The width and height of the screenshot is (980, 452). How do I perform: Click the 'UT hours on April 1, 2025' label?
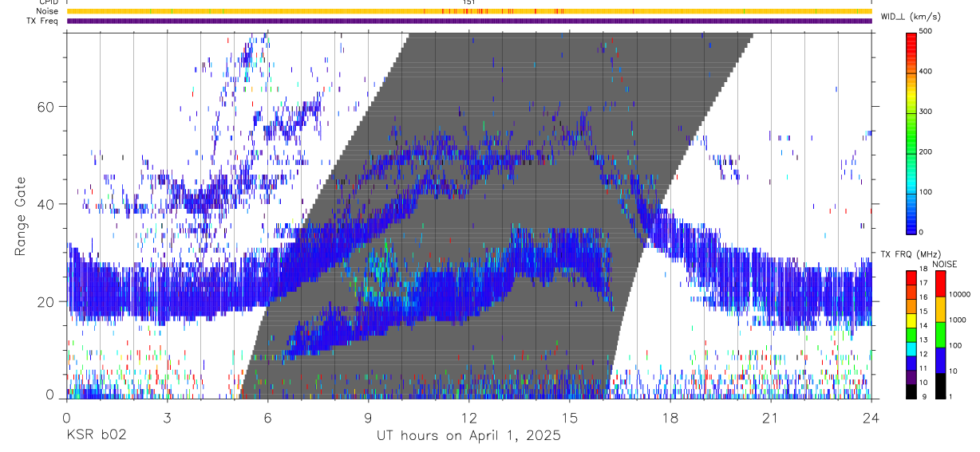468,436
